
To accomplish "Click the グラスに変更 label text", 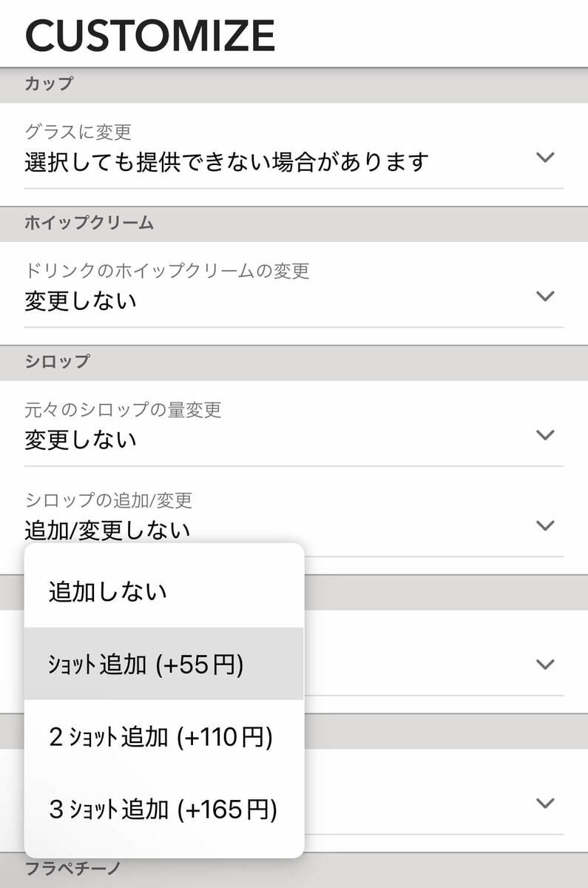I will pos(78,132).
